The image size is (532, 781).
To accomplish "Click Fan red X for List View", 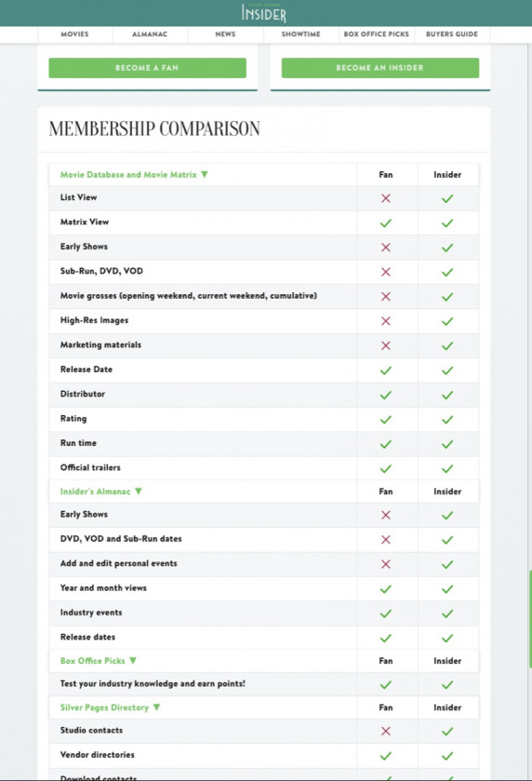I will pos(386,198).
